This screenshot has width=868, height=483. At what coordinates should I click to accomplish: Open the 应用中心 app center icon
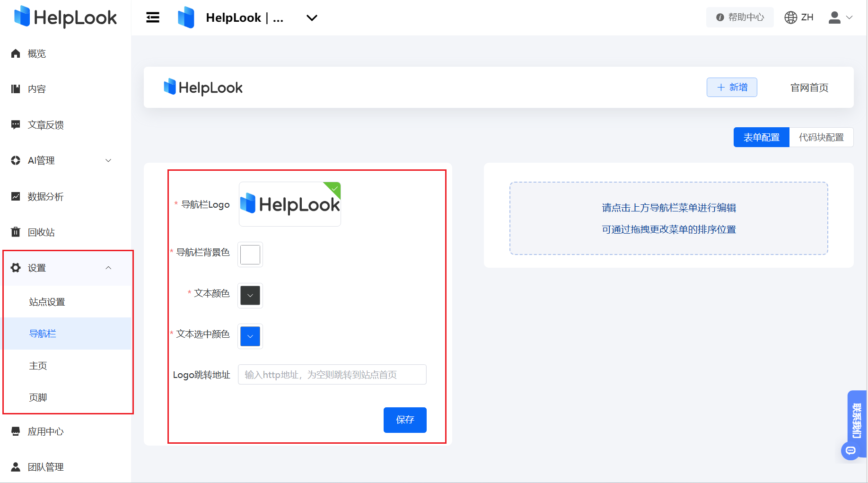tap(16, 431)
